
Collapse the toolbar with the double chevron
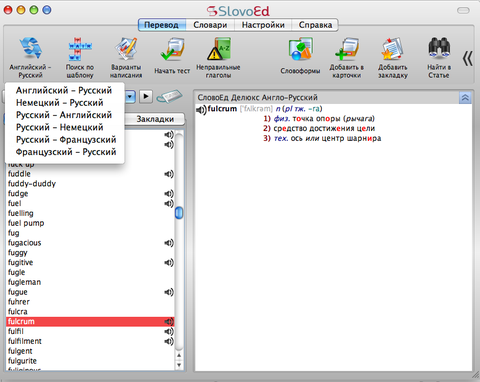pyautogui.click(x=468, y=59)
